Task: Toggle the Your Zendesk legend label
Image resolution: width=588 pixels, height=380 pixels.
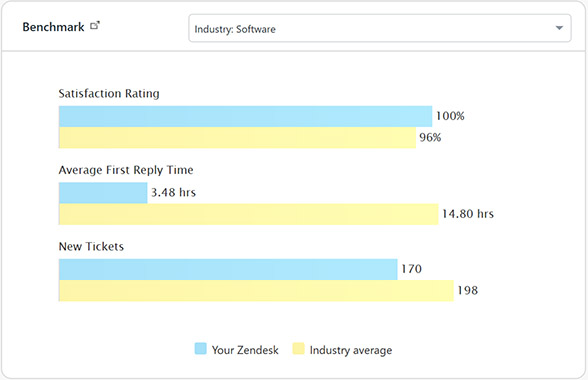Action: tap(245, 350)
